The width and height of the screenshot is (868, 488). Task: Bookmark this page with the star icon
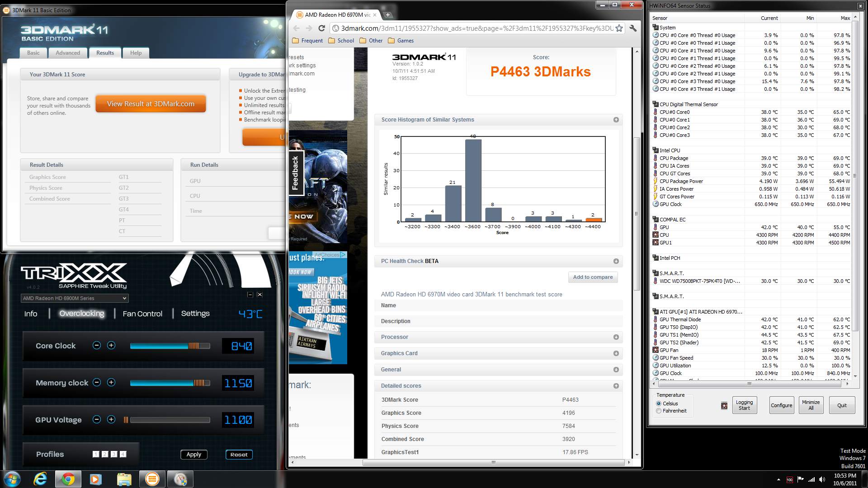click(619, 28)
